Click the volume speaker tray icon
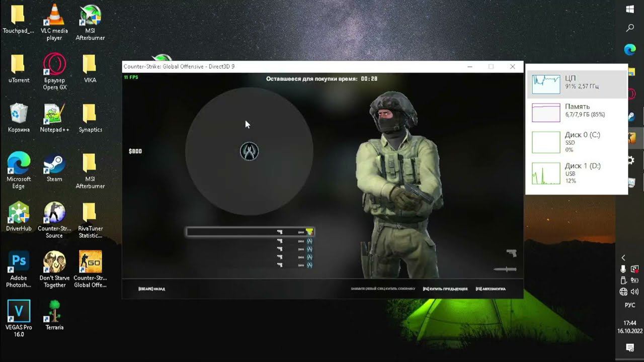This screenshot has height=362, width=644. (634, 292)
